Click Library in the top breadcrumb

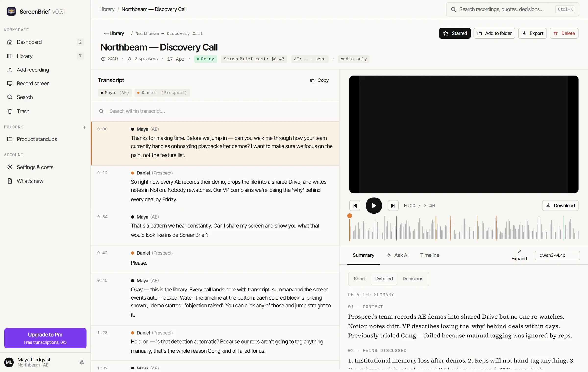coord(107,9)
